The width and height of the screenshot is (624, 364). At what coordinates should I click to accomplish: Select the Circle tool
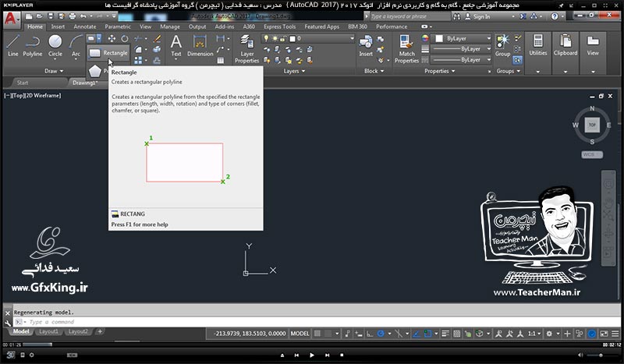pos(55,46)
